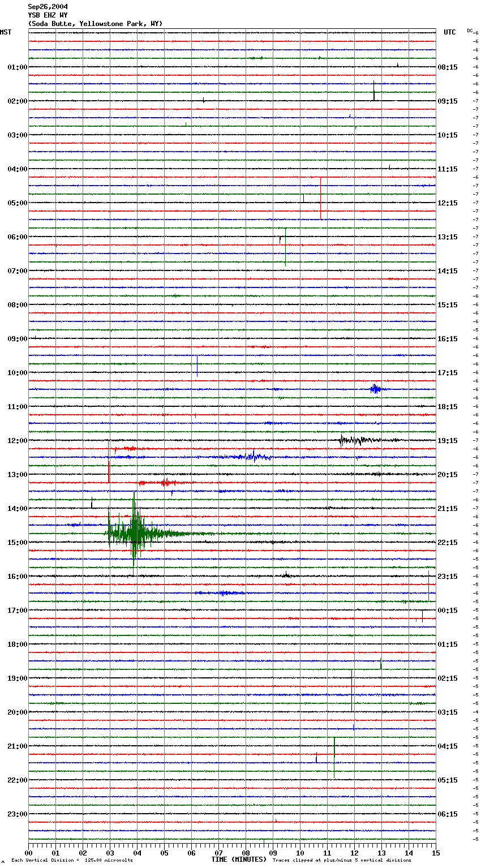Screen dimensions: 481x868
Task: Select the 12:00 MST row label
Action: click(x=18, y=441)
